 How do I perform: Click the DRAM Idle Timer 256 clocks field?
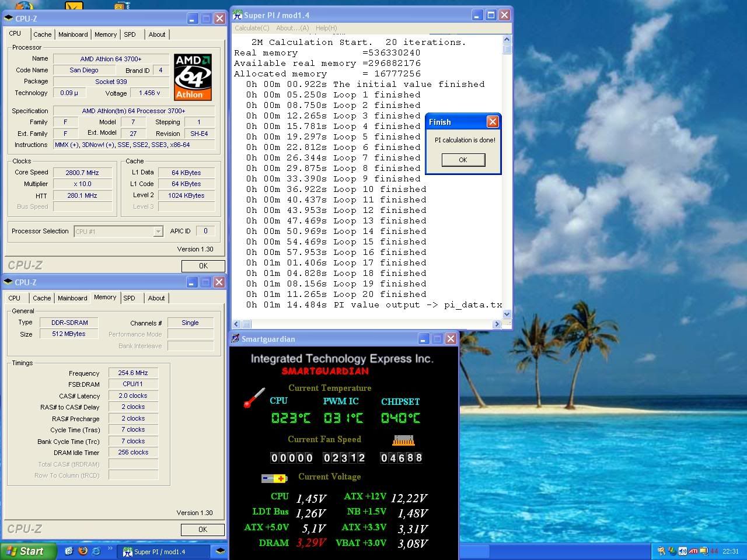click(133, 452)
